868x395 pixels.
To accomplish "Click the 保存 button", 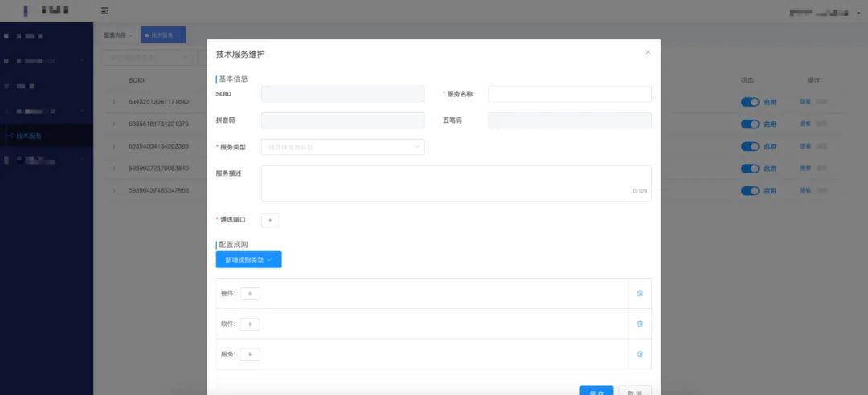I will [596, 390].
